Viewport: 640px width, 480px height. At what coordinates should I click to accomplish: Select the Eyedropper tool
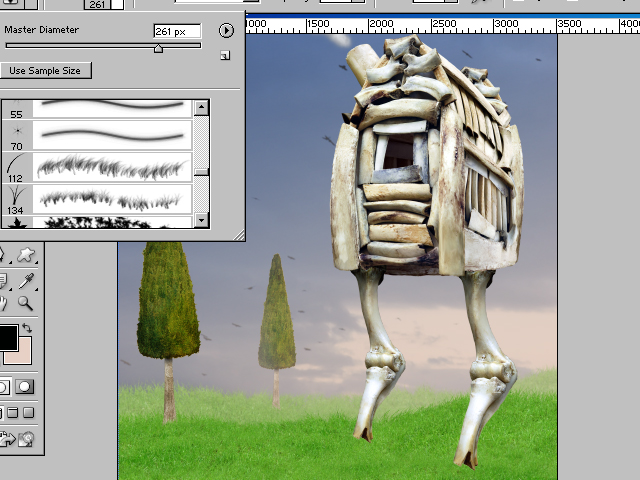tap(25, 280)
